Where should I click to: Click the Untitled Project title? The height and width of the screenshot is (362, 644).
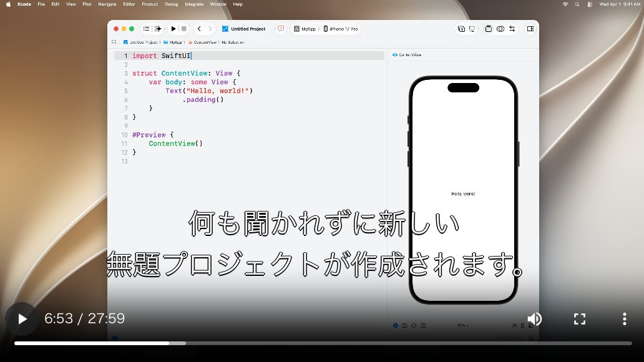[248, 29]
